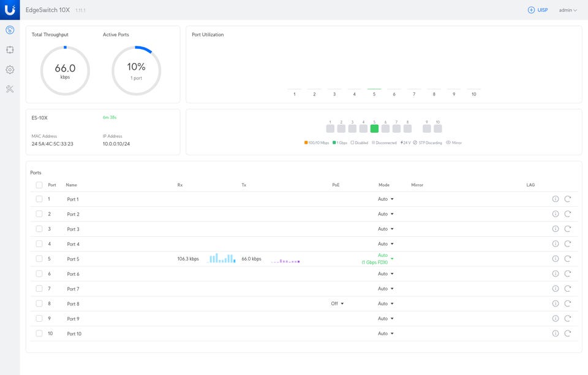The width and height of the screenshot is (588, 375).
Task: Click the MAC address 24:5A:4C:5C:33:23
Action: [x=53, y=144]
